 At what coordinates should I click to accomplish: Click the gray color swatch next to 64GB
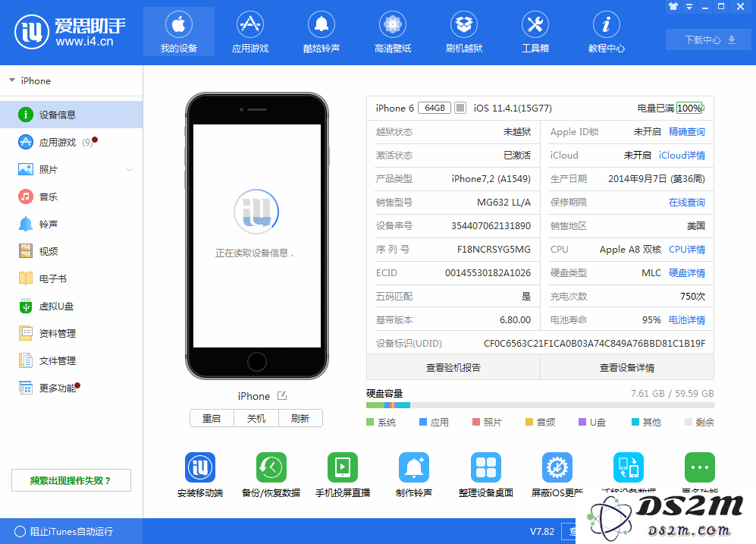(x=460, y=108)
